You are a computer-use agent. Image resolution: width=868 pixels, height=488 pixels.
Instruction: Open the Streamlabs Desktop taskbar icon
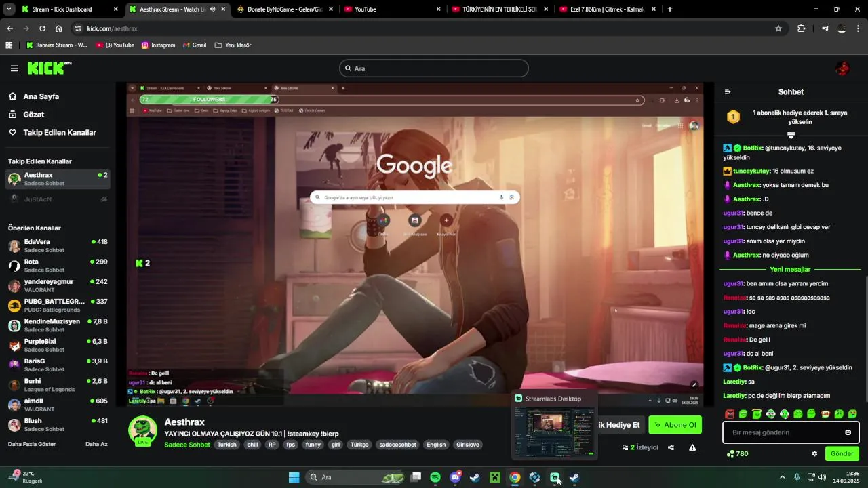click(x=555, y=477)
